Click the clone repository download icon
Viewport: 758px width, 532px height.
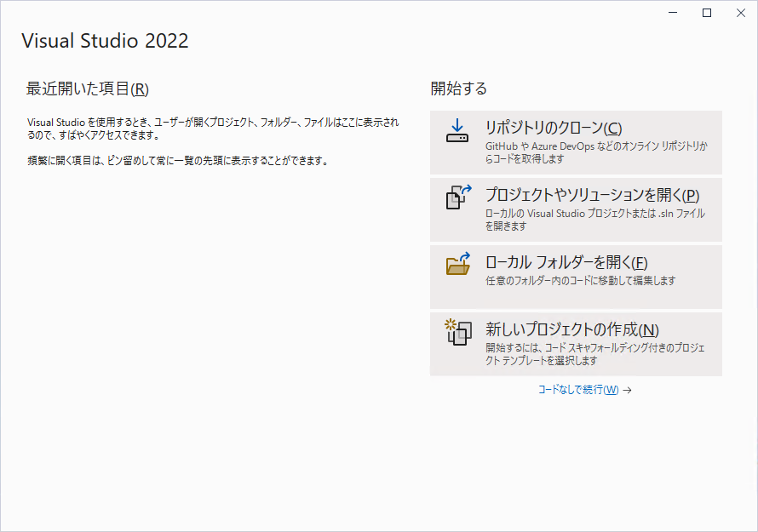[457, 131]
